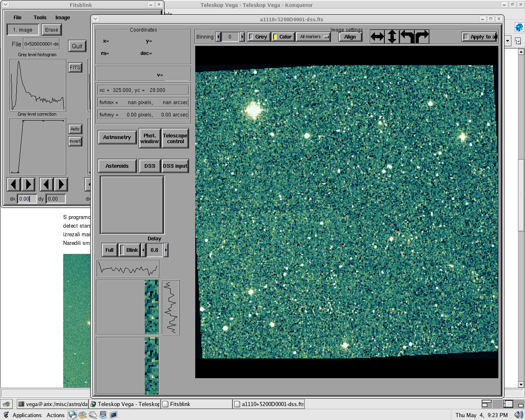525x420 pixels.
Task: Open Fitsblink window menu at title bar
Action: tap(6, 5)
